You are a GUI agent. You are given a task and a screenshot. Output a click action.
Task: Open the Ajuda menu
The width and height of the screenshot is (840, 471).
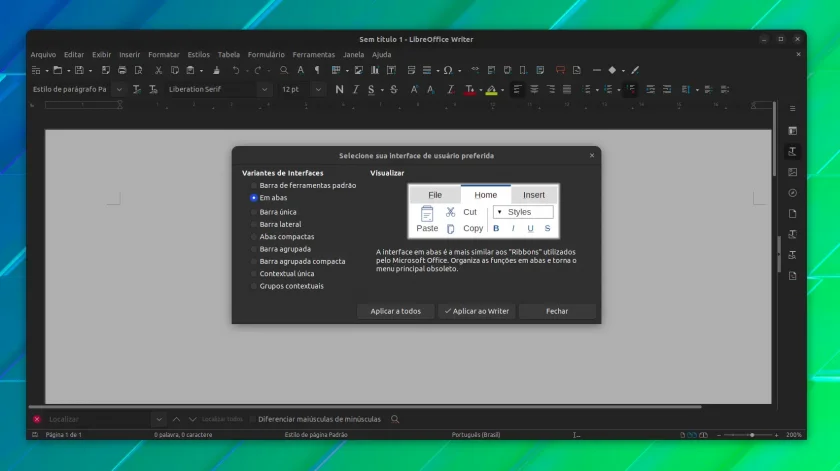(x=381, y=55)
